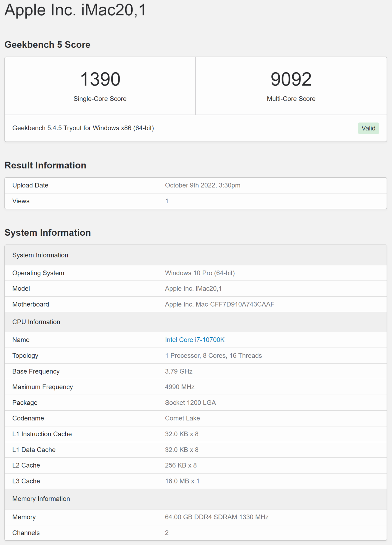Viewport: 392px width, 545px height.
Task: Select the Channels value 2
Action: pyautogui.click(x=167, y=533)
